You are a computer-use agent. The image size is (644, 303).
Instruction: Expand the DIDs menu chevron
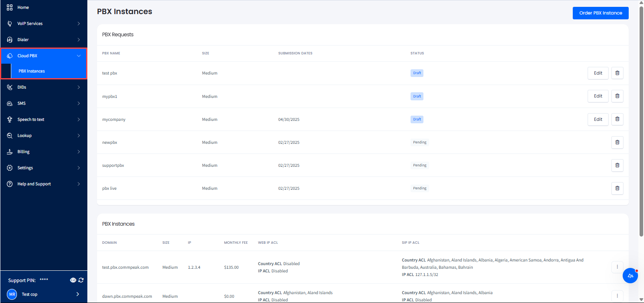[x=78, y=87]
